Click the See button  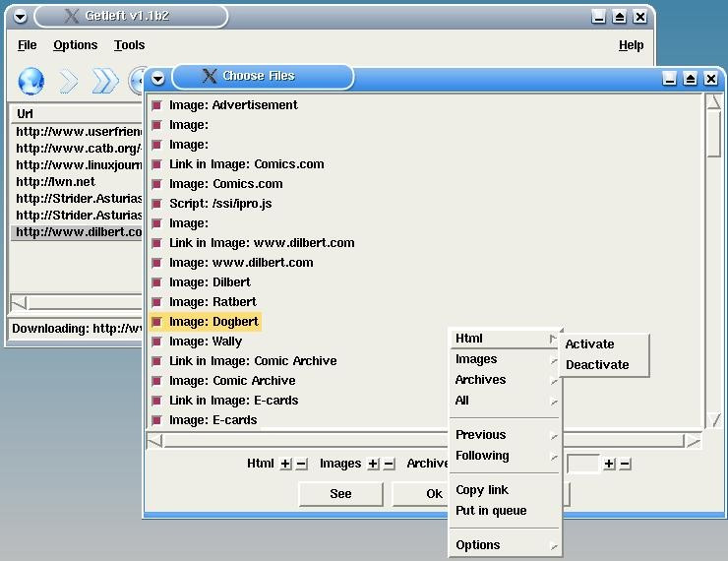[340, 494]
